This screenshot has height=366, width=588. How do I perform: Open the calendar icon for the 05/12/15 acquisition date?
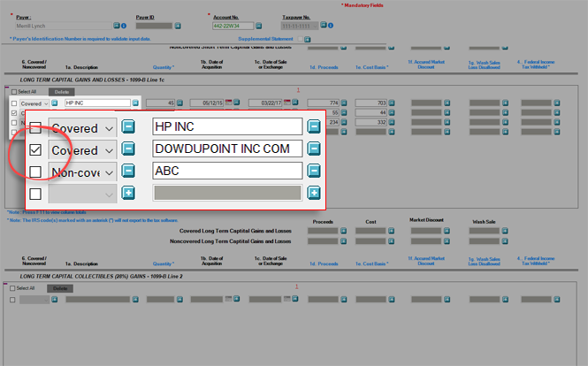click(x=228, y=102)
